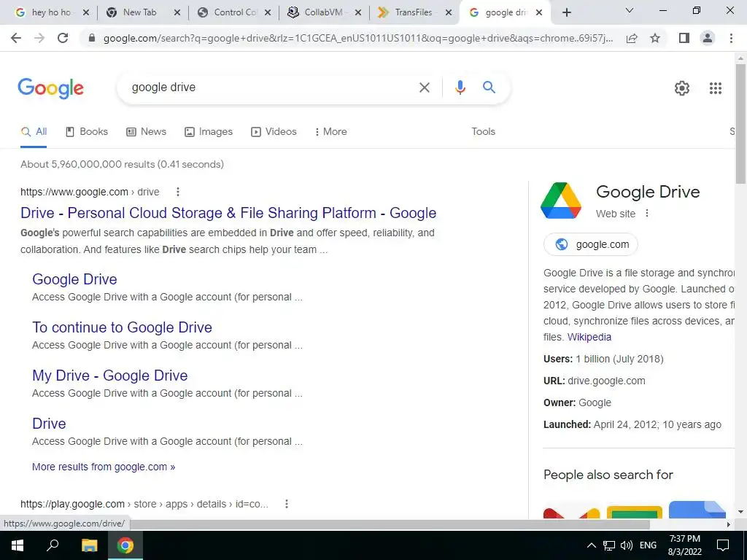
Task: Expand the More search filters menu
Action: [x=330, y=132]
